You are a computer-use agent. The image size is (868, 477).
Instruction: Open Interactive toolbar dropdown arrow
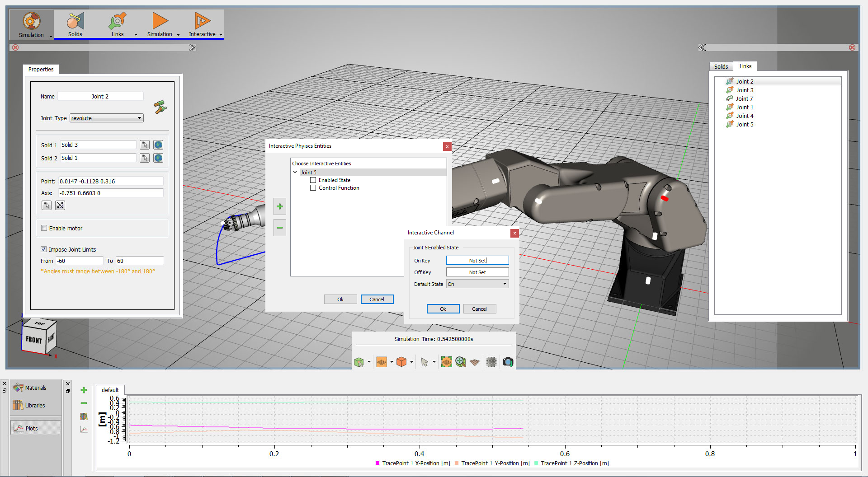221,35
